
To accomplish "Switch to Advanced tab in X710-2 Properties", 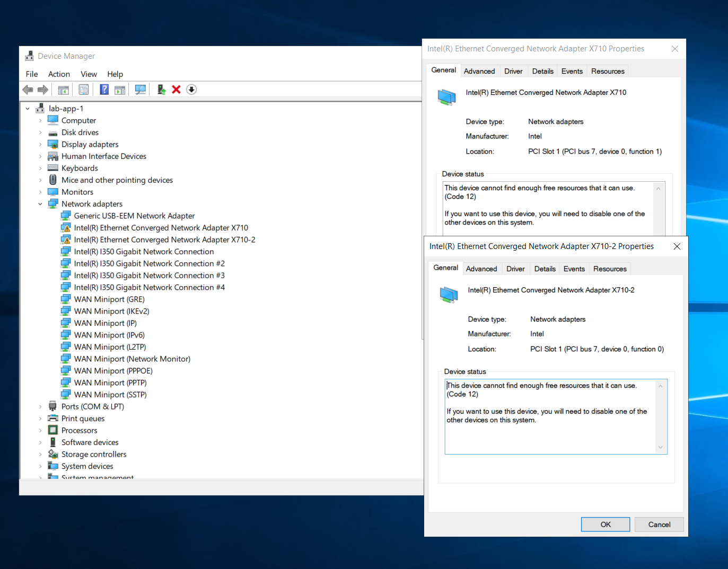I will (x=481, y=269).
